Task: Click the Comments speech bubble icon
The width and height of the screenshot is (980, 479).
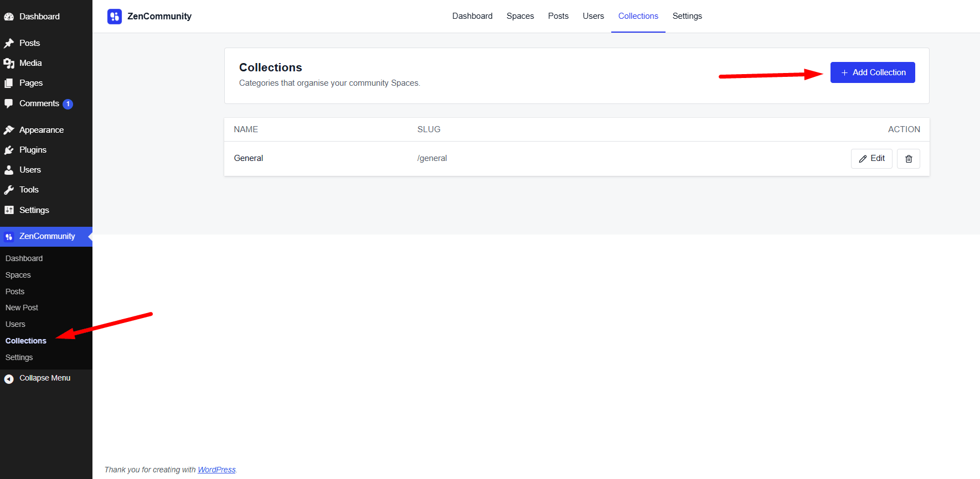Action: 9,103
